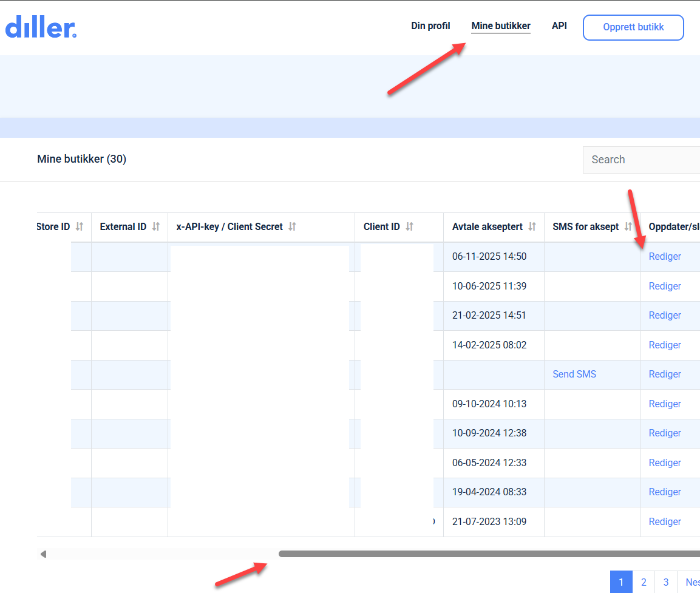Click the horizontal scrollbar thumb
The width and height of the screenshot is (700, 593).
(486, 554)
